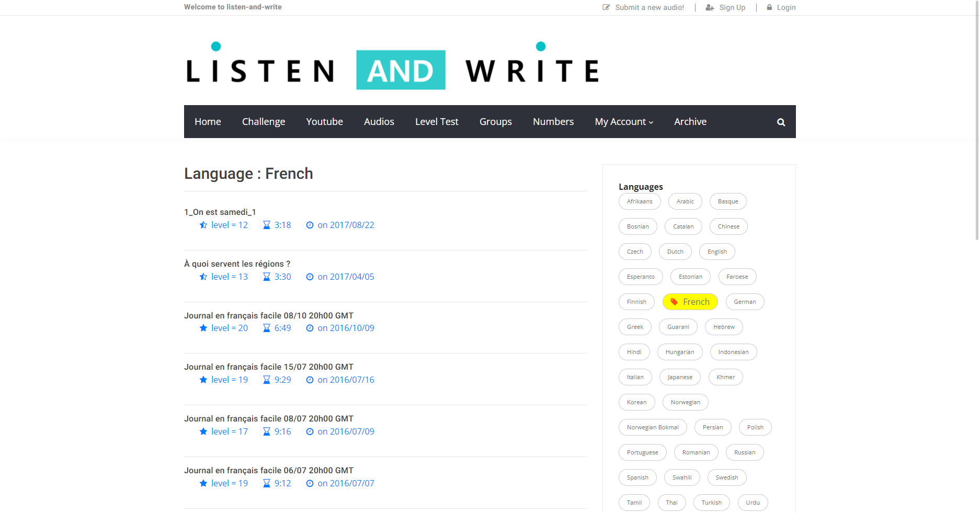Viewport: 980px width, 513px height.
Task: Switch to the Challenge navigation tab
Action: click(264, 121)
